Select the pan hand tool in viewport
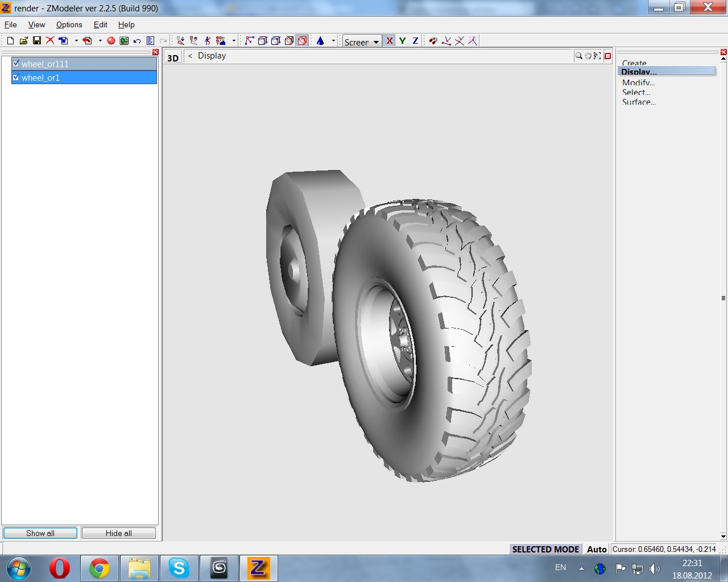Viewport: 728px width, 582px height. pos(588,56)
